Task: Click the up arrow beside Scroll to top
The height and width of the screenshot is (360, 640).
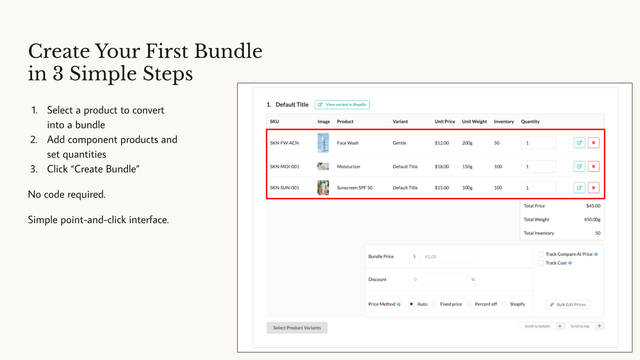Action: pos(600,326)
